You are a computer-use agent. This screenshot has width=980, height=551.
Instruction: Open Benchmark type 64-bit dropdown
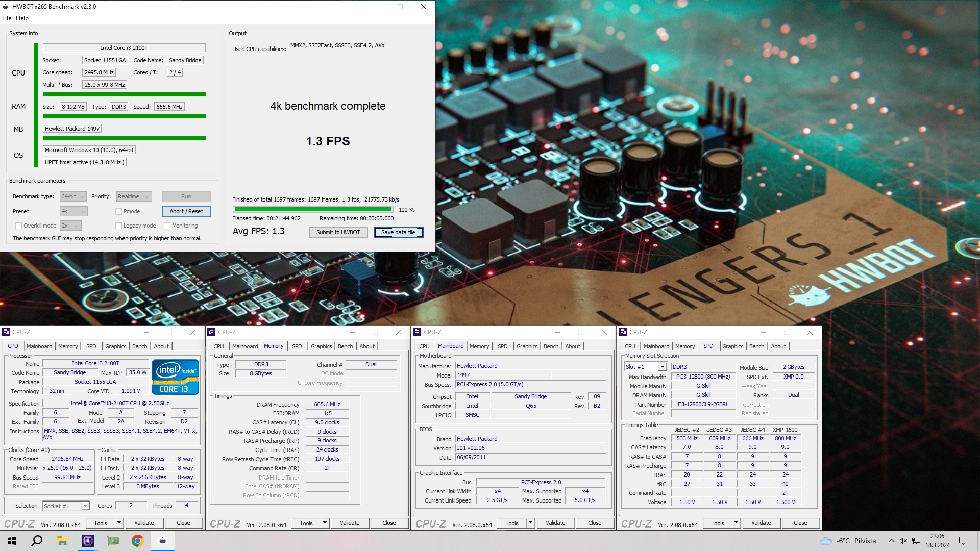(72, 196)
